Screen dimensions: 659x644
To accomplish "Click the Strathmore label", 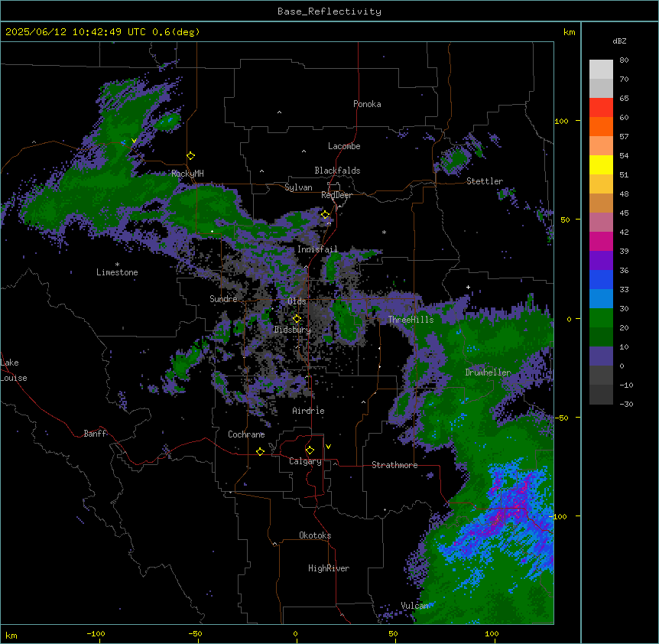I will point(394,465).
